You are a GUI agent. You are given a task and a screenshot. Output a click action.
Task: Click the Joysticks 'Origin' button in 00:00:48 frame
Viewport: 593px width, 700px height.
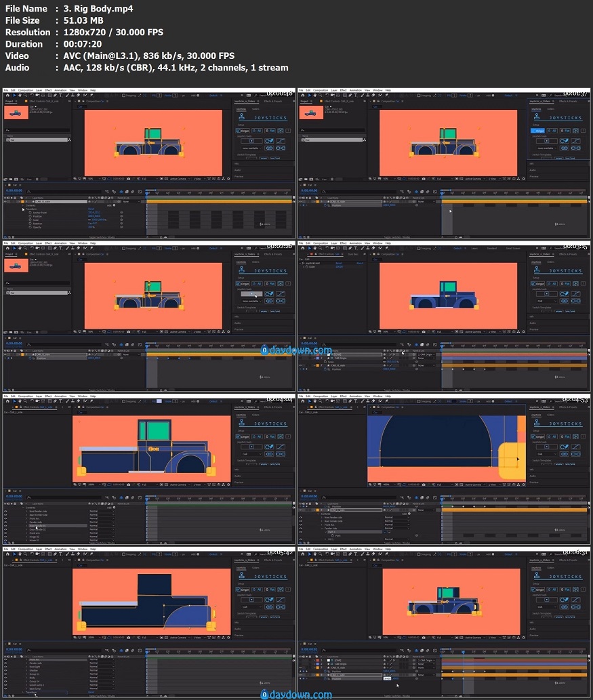[x=243, y=130]
